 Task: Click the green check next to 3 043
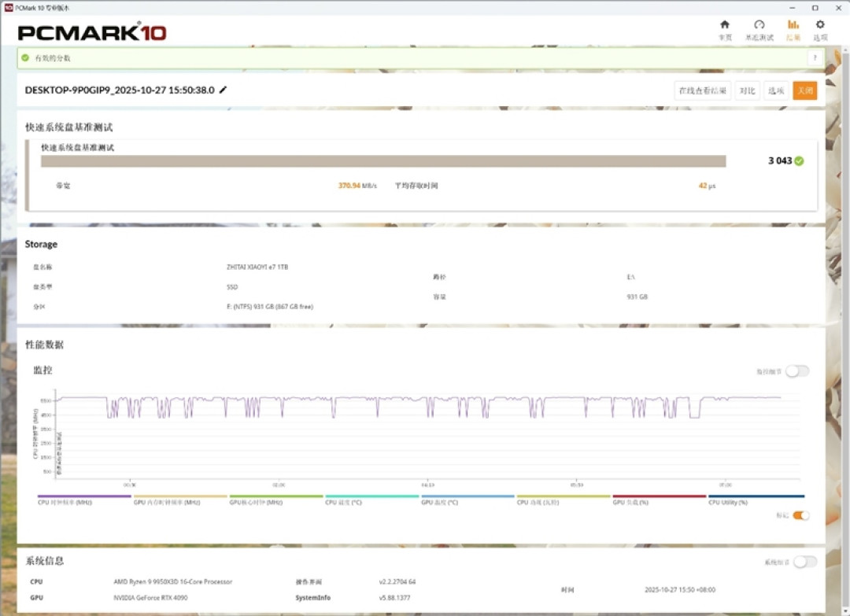[x=799, y=161]
